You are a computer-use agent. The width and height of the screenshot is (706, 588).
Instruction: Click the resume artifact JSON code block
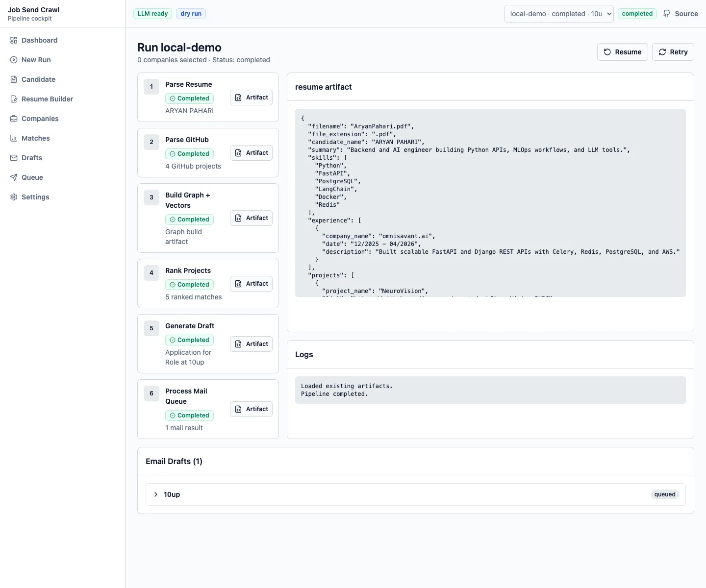tap(490, 203)
